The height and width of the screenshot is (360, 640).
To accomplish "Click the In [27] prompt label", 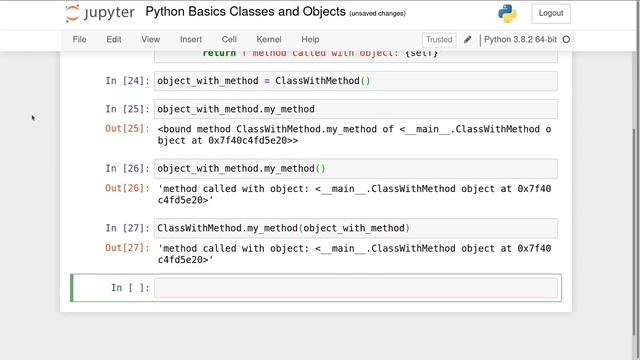I will pyautogui.click(x=127, y=228).
